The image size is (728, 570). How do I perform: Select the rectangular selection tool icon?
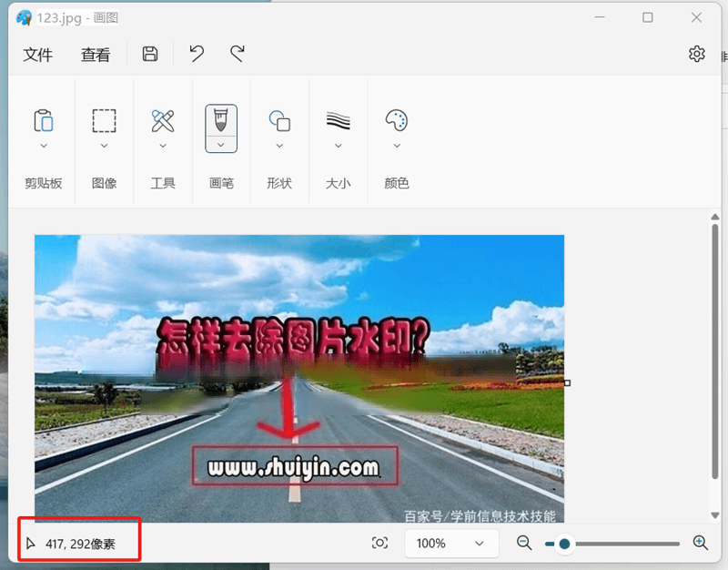click(104, 120)
